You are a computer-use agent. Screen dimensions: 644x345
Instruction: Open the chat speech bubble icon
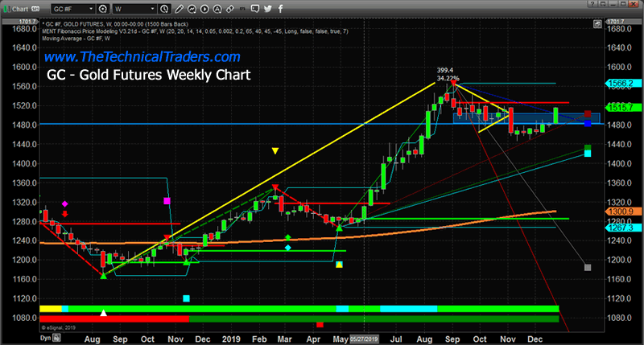pyautogui.click(x=254, y=8)
